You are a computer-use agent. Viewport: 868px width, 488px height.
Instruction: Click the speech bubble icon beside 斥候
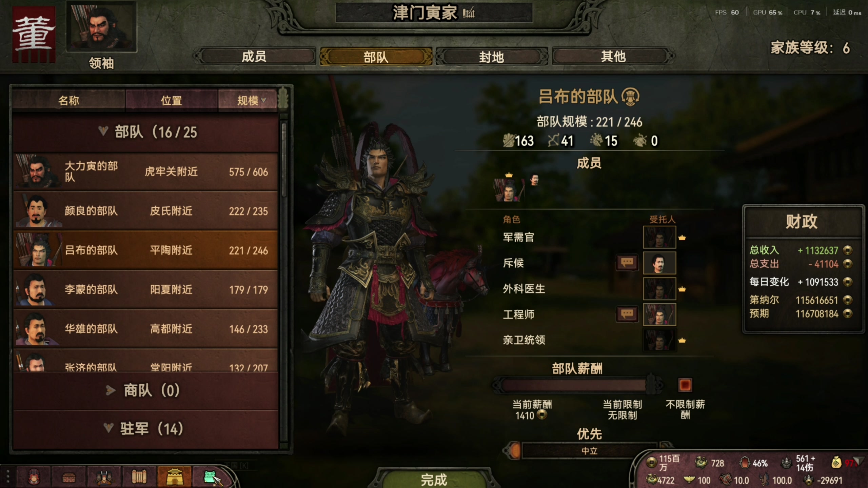pos(627,263)
